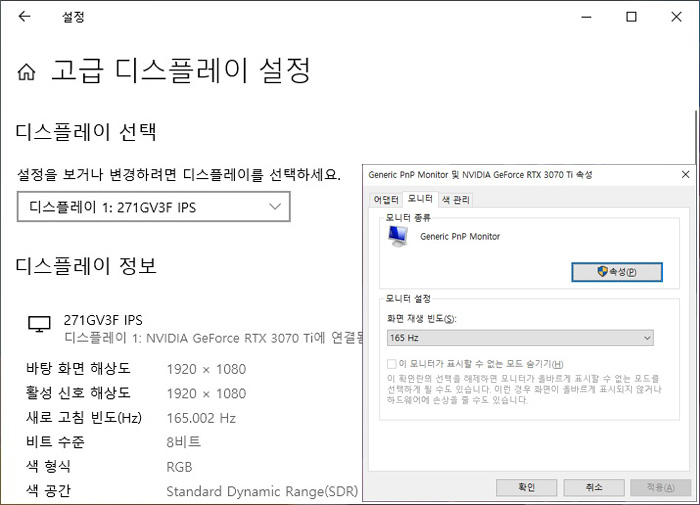Viewport: 700px width, 505px height.
Task: Click the monitor icon next to 271GV3F IPS
Action: (39, 324)
